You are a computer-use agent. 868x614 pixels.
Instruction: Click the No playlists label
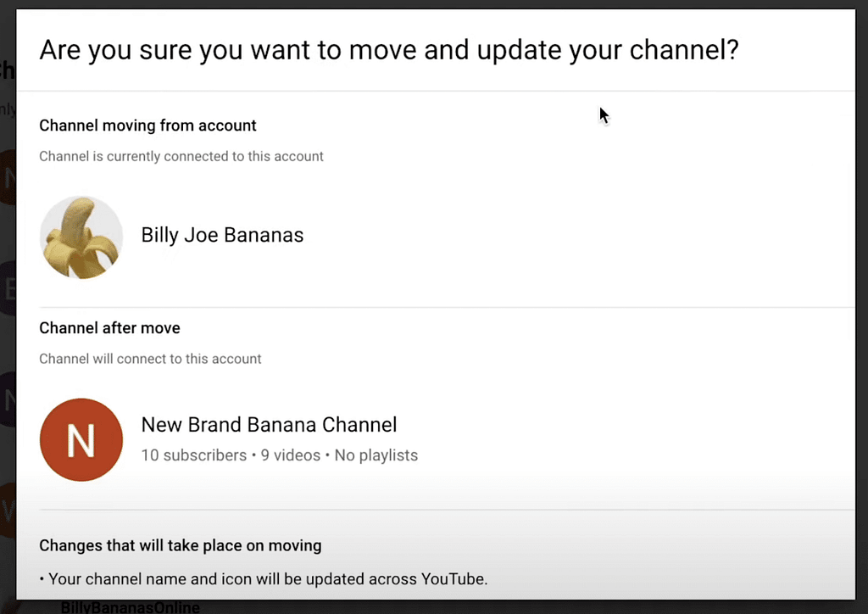[376, 455]
